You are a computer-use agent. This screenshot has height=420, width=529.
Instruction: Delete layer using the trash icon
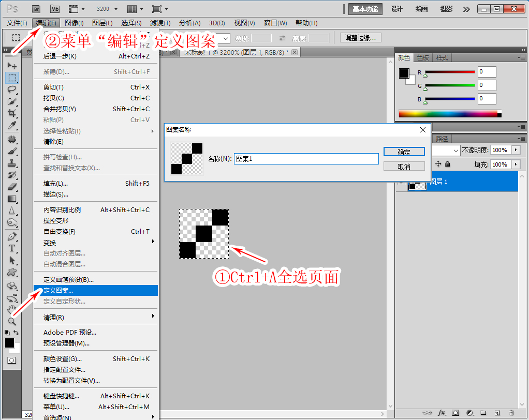511,413
